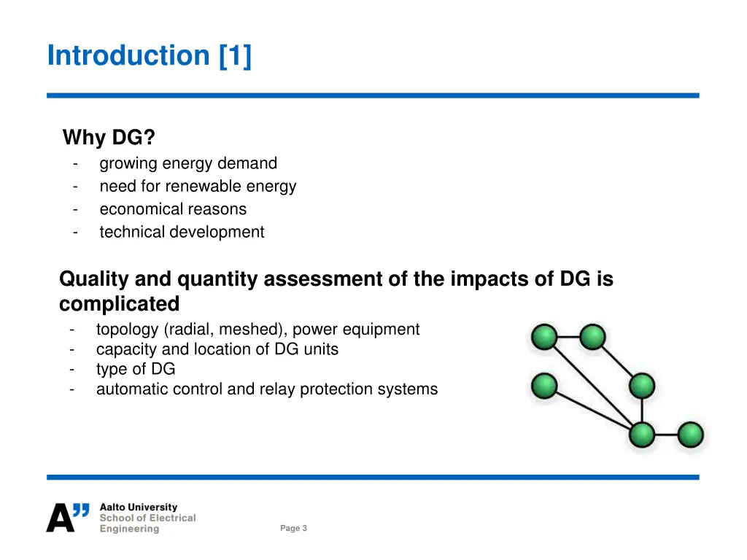Screen dimensions: 747x560
Task: Click 'Aalto University' text in footer
Action: pos(138,507)
